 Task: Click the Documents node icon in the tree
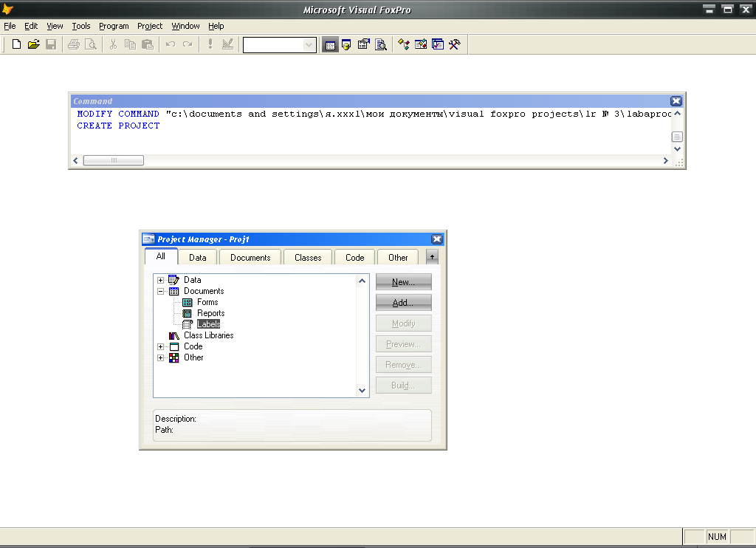pyautogui.click(x=173, y=291)
